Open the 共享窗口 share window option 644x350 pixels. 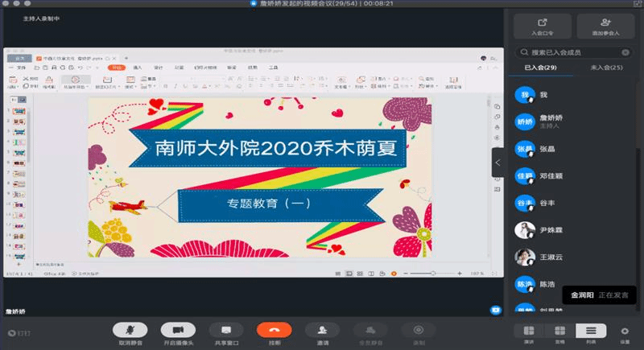click(x=225, y=330)
